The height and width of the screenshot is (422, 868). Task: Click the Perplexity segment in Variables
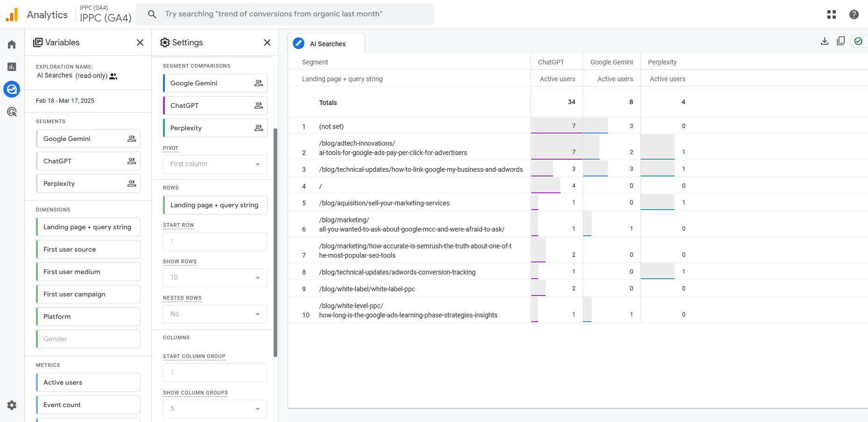[88, 183]
